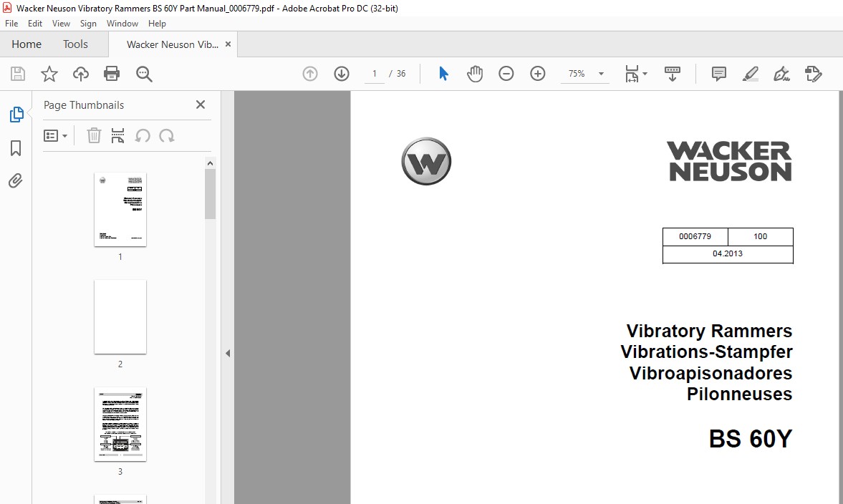Open the View menu
This screenshot has height=504, width=843.
[61, 24]
